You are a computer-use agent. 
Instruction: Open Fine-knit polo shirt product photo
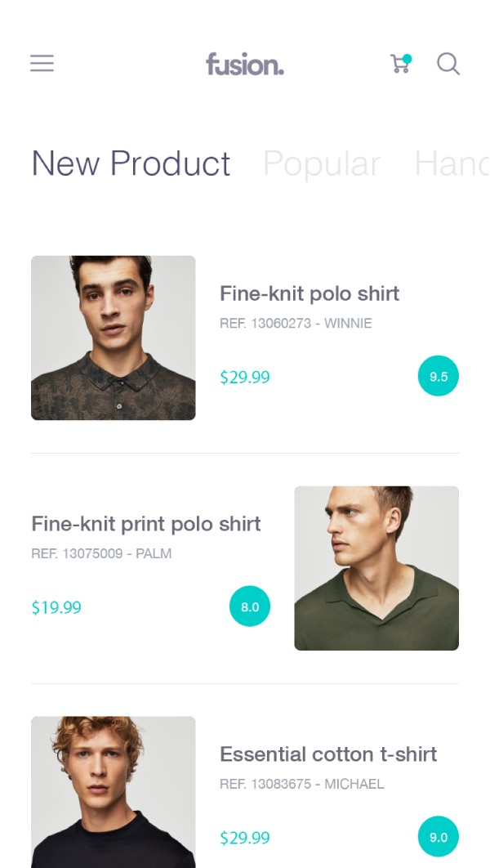[x=114, y=338]
